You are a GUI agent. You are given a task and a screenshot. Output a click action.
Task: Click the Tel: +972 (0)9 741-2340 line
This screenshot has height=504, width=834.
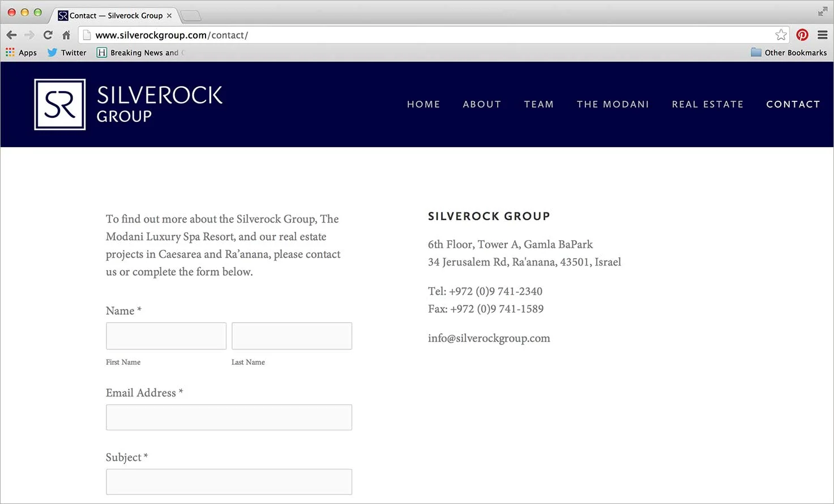[485, 291]
